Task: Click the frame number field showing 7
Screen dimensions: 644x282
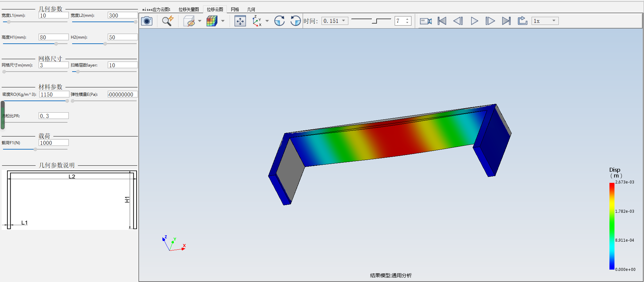Action: pos(400,21)
